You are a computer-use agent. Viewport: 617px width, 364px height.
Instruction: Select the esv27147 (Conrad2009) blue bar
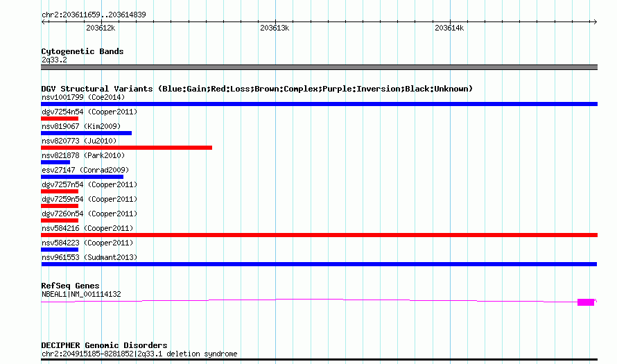(82, 177)
